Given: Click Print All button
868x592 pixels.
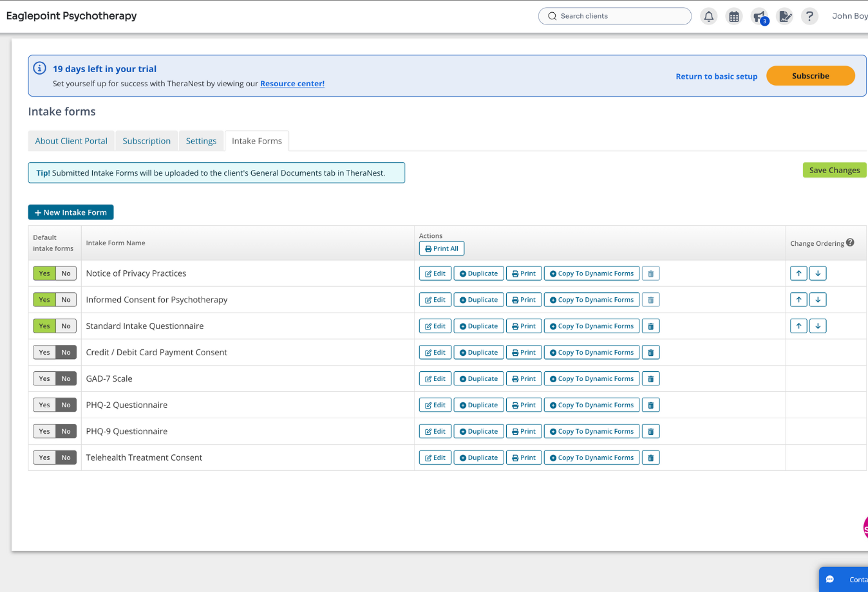Looking at the screenshot, I should point(442,248).
